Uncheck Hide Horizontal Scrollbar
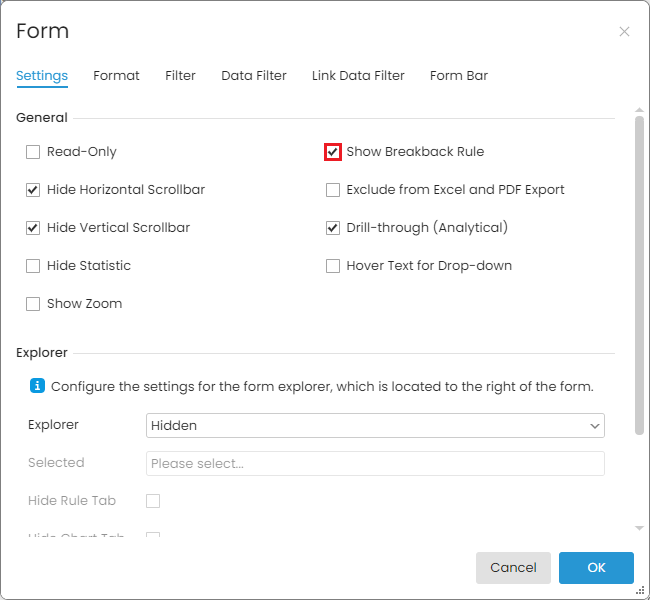The image size is (650, 600). (x=33, y=190)
